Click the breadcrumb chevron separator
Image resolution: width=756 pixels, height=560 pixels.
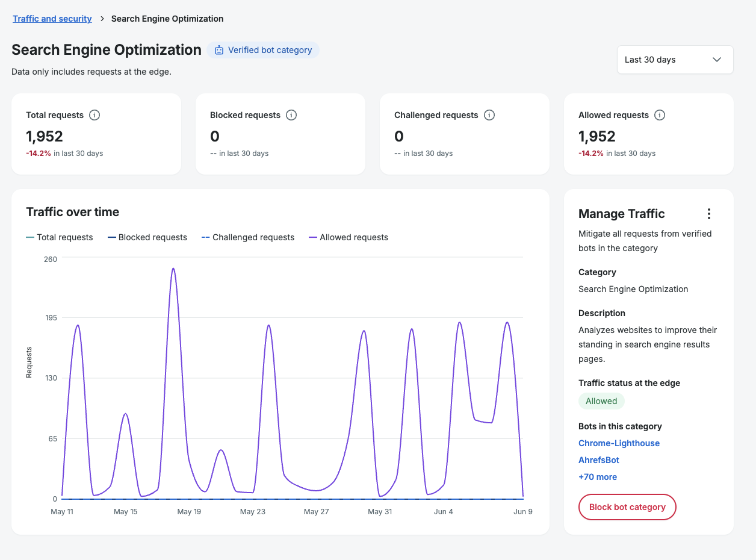tap(102, 19)
